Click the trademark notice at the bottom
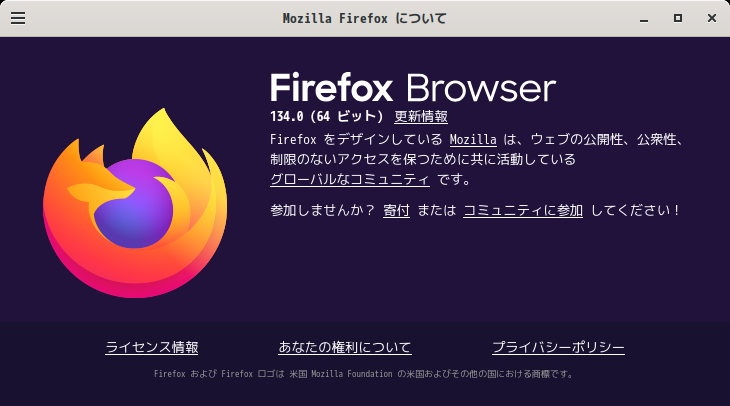This screenshot has width=730, height=406. [x=363, y=374]
